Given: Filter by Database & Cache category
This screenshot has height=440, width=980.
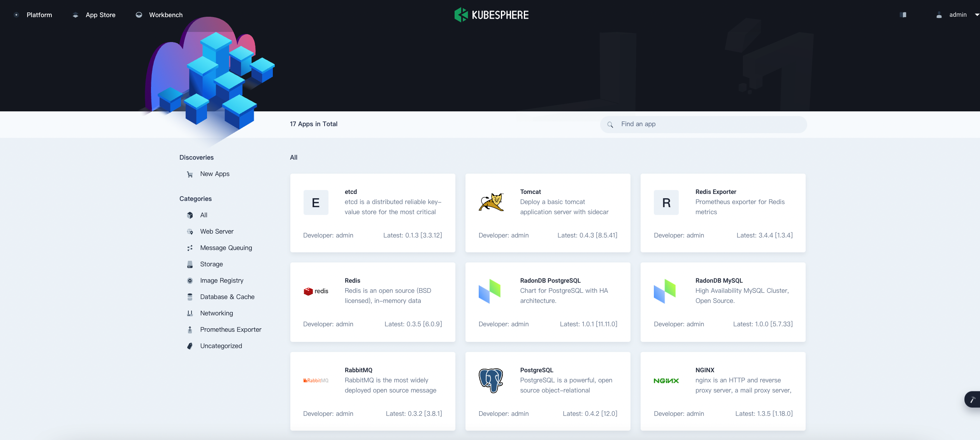Looking at the screenshot, I should (227, 297).
